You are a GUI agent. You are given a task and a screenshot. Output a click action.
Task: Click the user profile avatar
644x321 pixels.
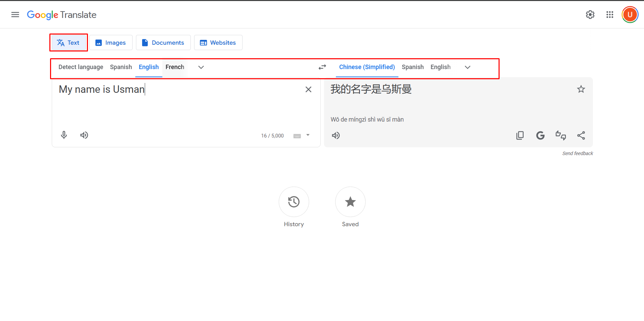pos(629,14)
